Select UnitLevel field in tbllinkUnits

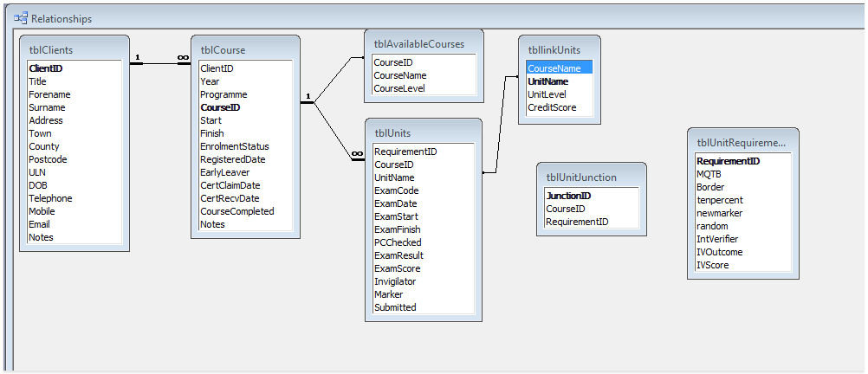559,94
